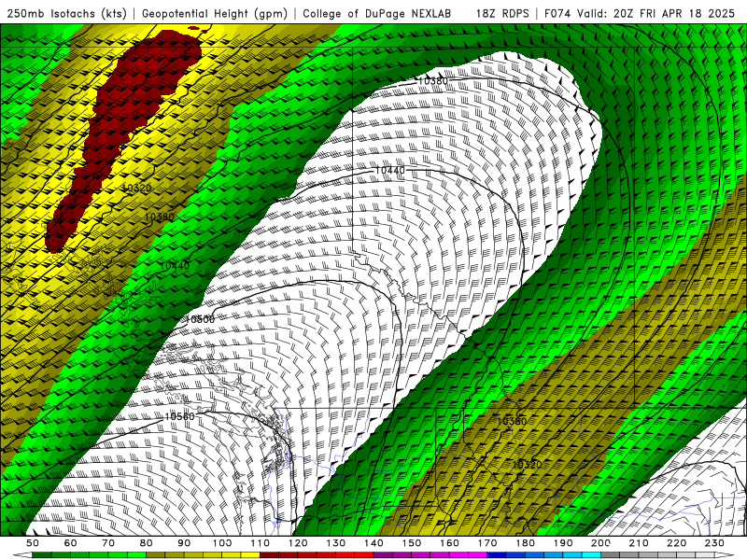747x560 pixels.
Task: Click the 10320 label in the lower-right olive band
Action: click(527, 464)
